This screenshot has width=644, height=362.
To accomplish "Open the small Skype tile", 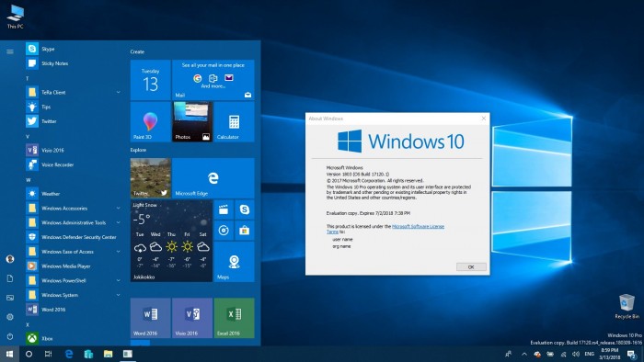I will click(x=245, y=209).
